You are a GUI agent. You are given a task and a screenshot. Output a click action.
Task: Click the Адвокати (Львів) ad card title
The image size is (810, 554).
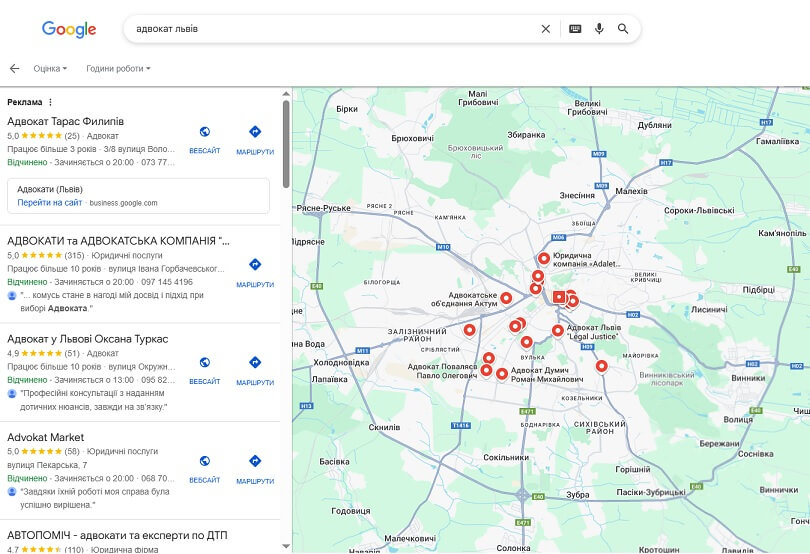point(50,189)
